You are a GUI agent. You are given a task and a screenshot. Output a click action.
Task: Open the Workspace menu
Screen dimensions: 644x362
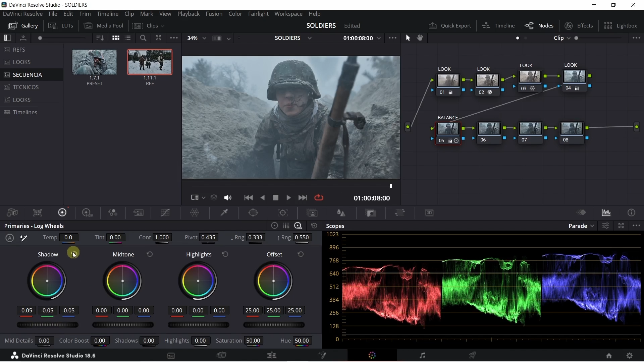click(x=288, y=14)
